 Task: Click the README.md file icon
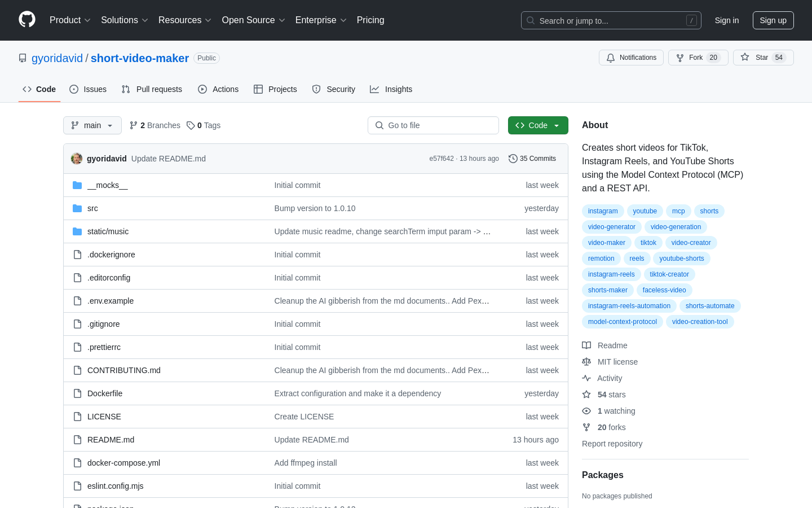(x=77, y=440)
